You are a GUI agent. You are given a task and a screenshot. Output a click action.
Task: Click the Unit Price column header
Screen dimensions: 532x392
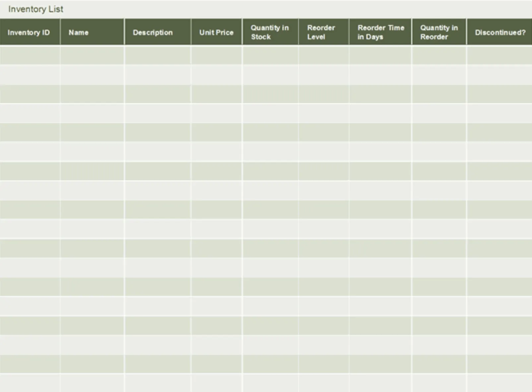217,32
